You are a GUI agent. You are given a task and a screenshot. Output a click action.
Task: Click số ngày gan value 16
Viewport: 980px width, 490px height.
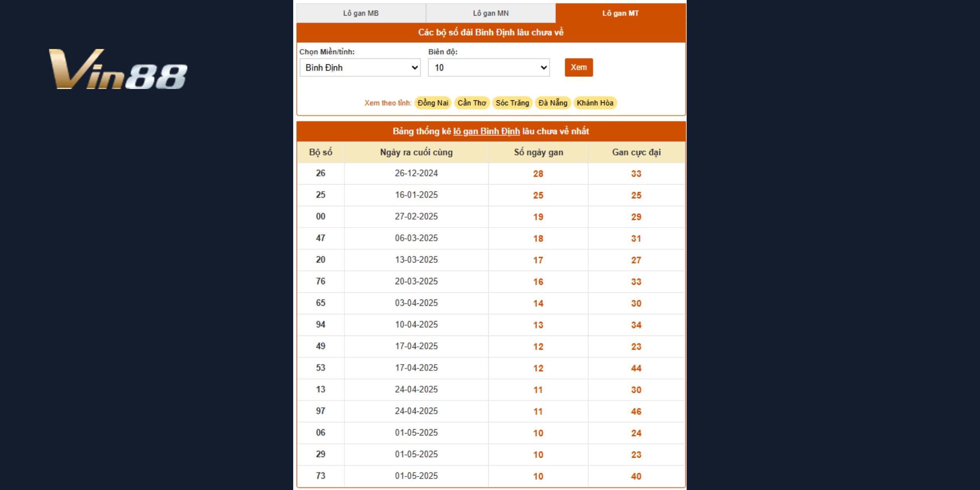(538, 281)
